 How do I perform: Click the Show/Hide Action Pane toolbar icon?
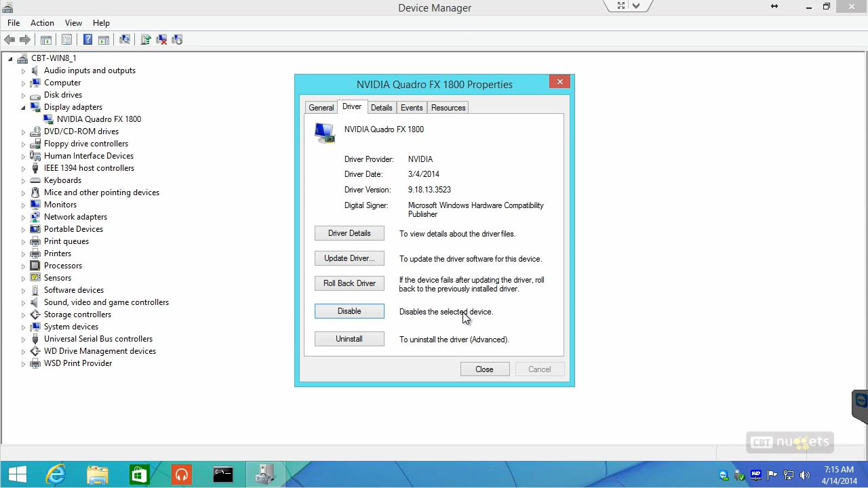point(104,40)
